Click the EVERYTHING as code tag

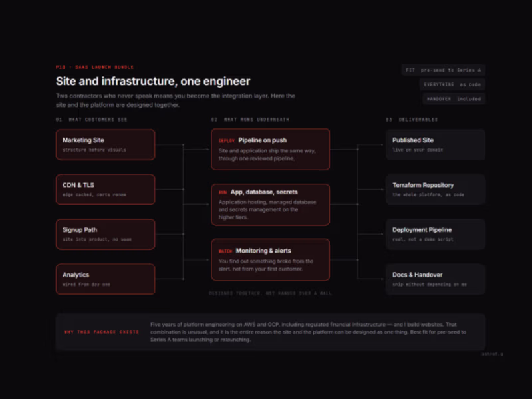452,84
